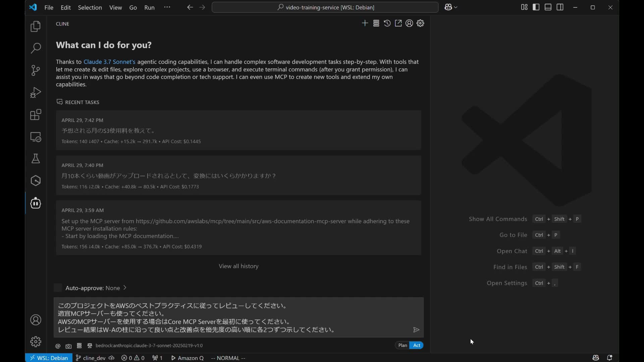Screen dimensions: 644x362
Task: Start a new Cline task with plus icon
Action: point(365,23)
